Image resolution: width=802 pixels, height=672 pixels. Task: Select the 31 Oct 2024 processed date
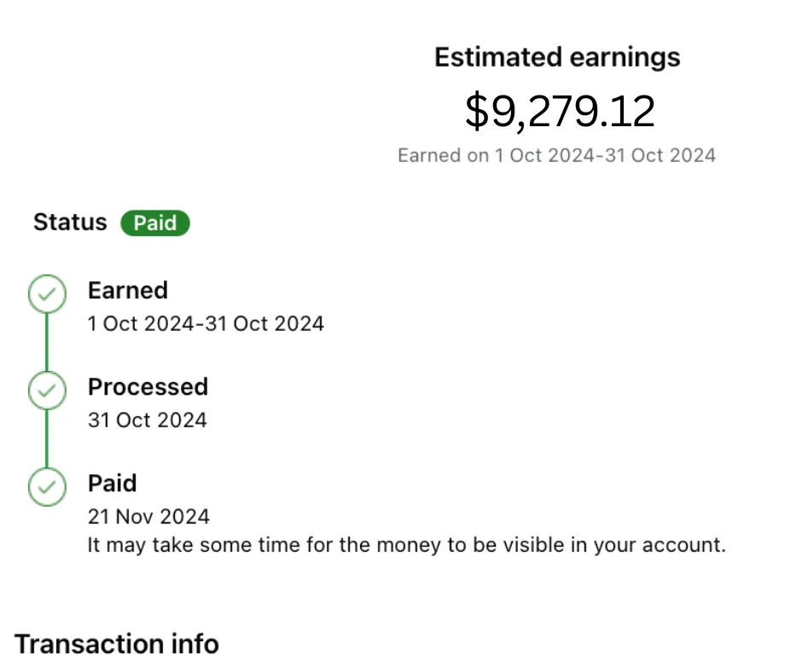(147, 420)
